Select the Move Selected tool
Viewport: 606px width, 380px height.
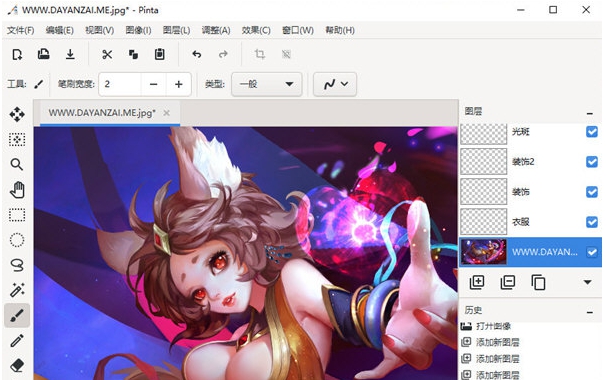coord(17,114)
